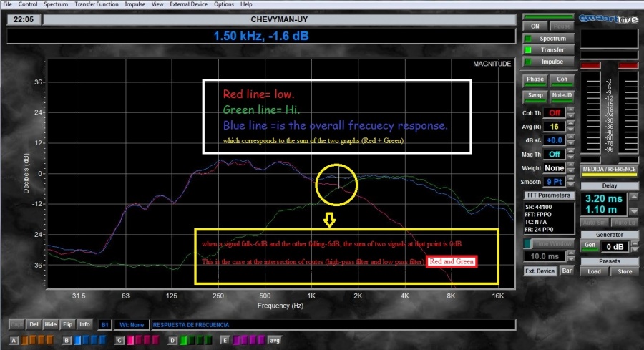Viewport: 644px width, 350px height.
Task: Switch on the Impulse mode
Action: pyautogui.click(x=547, y=62)
